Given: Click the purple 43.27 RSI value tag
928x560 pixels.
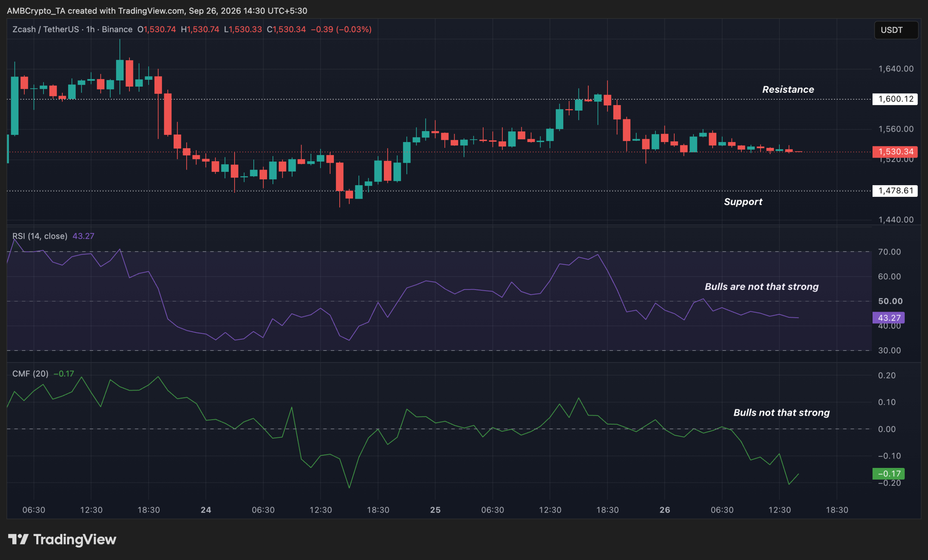Looking at the screenshot, I should coord(888,318).
